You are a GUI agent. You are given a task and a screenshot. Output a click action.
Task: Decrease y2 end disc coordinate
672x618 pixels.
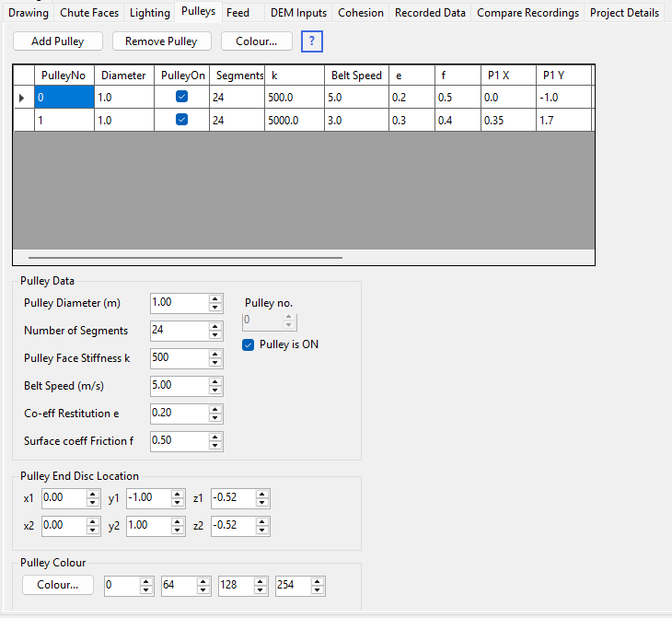pyautogui.click(x=177, y=531)
